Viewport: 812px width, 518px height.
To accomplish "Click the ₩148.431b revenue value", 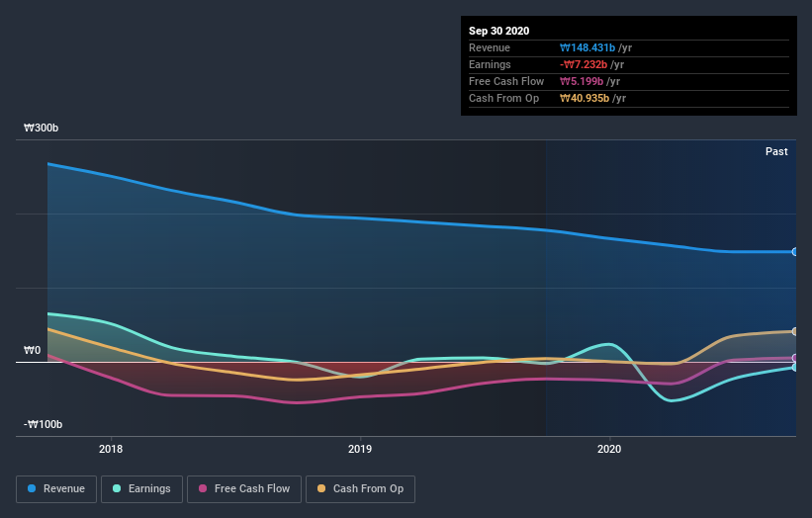I will pyautogui.click(x=587, y=47).
